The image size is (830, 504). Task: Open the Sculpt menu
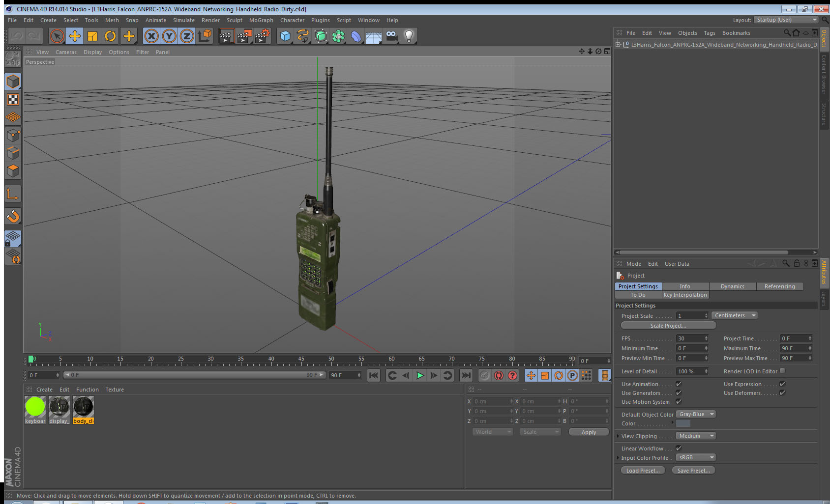click(x=234, y=20)
